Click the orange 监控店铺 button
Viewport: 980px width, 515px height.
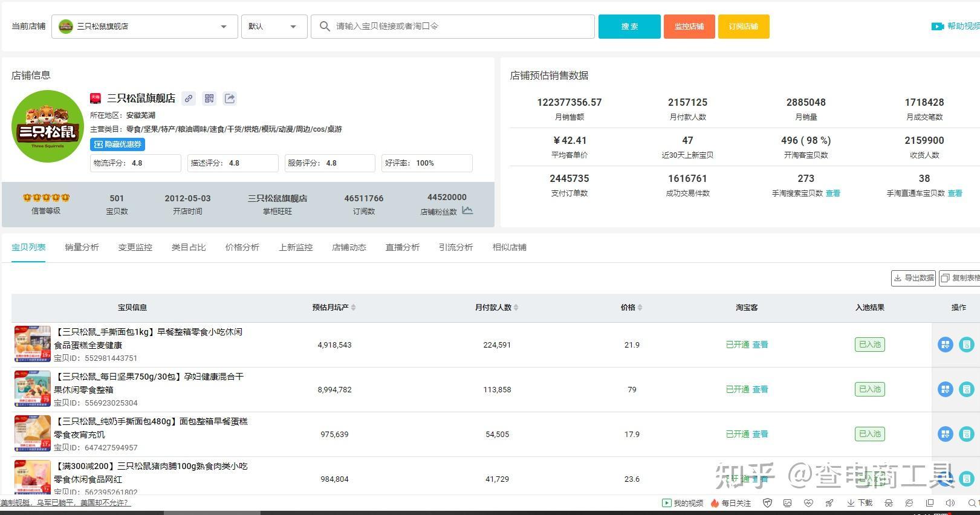tap(689, 27)
